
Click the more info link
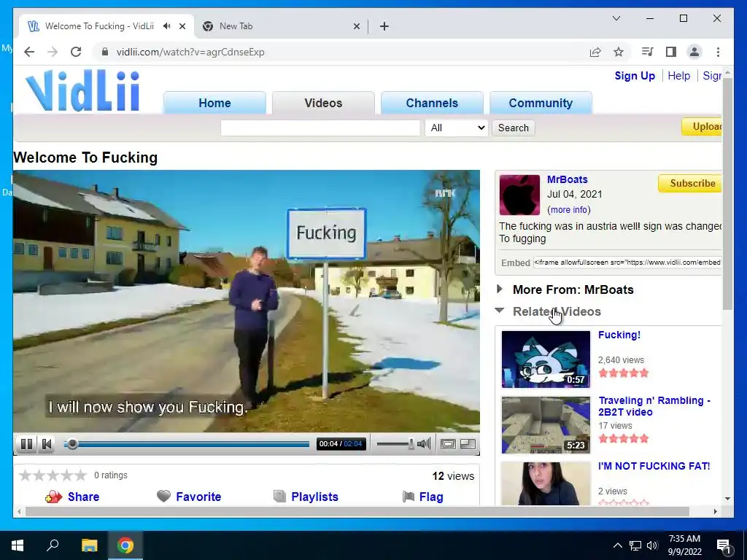pos(569,210)
